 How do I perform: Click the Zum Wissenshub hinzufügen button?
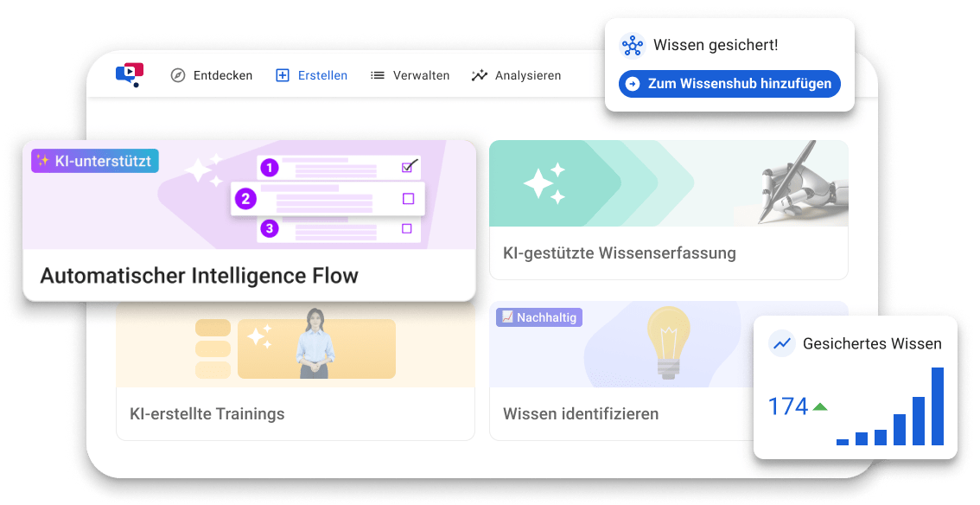click(729, 84)
